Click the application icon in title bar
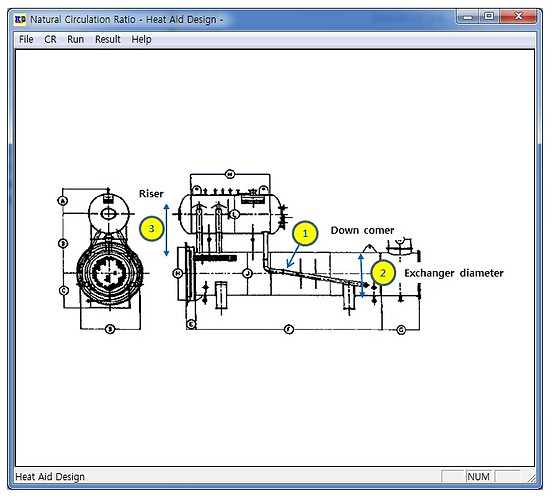The width and height of the screenshot is (554, 500). click(x=20, y=19)
